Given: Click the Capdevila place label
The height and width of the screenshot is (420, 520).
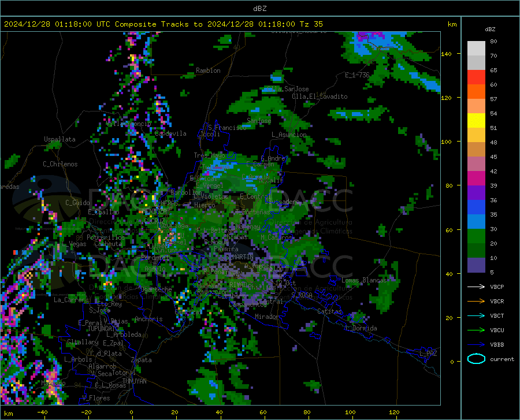Looking at the screenshot, I should pos(170,133).
